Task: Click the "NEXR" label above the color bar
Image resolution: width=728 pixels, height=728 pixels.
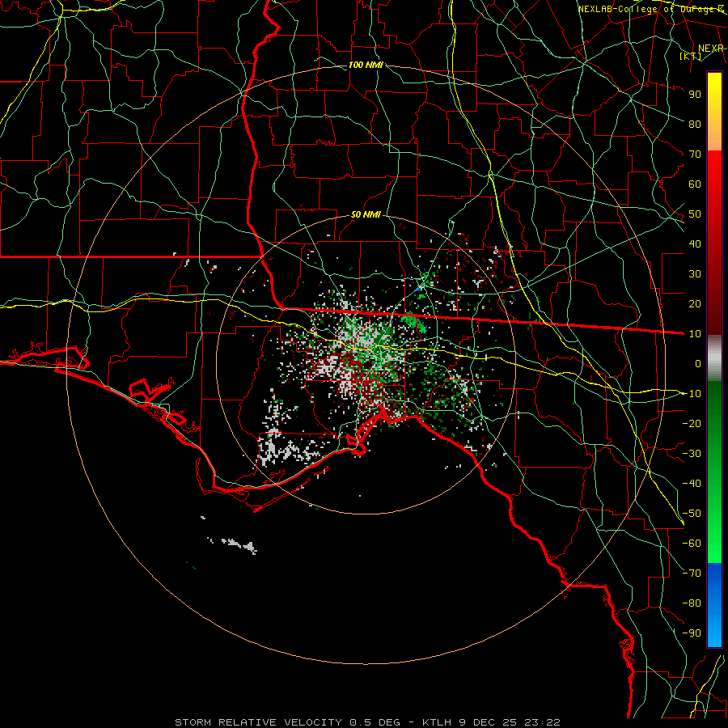Action: point(711,49)
